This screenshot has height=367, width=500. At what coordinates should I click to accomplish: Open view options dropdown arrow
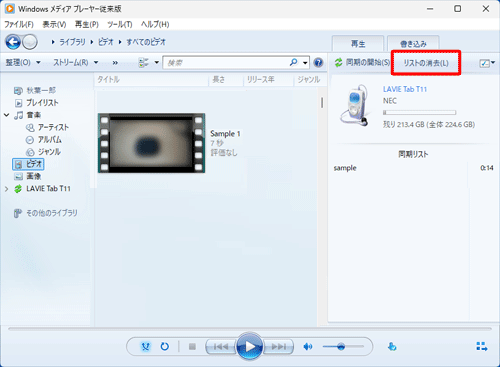[x=157, y=62]
